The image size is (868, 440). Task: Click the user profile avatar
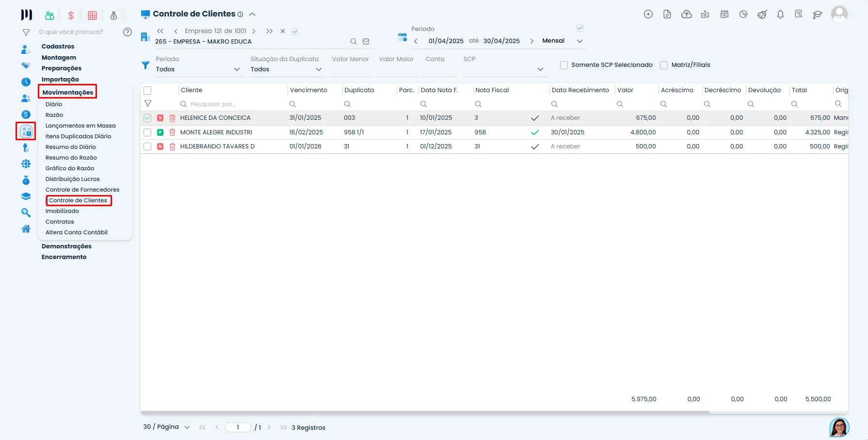pyautogui.click(x=839, y=14)
